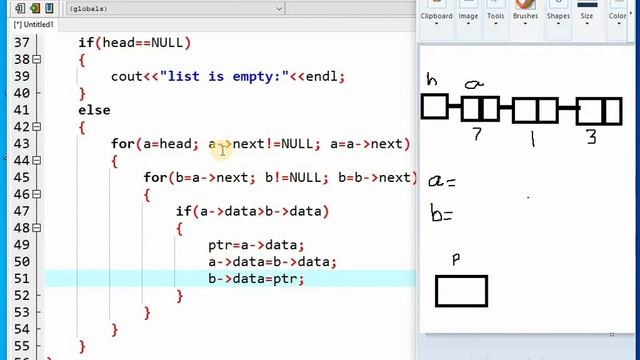Click the code 'if(head==NULL)' on line 37

(135, 43)
